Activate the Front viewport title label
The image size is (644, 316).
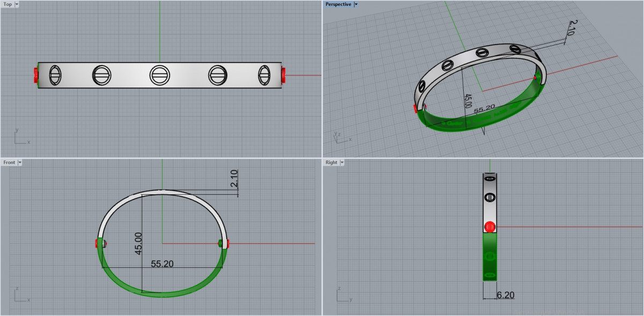click(x=9, y=162)
